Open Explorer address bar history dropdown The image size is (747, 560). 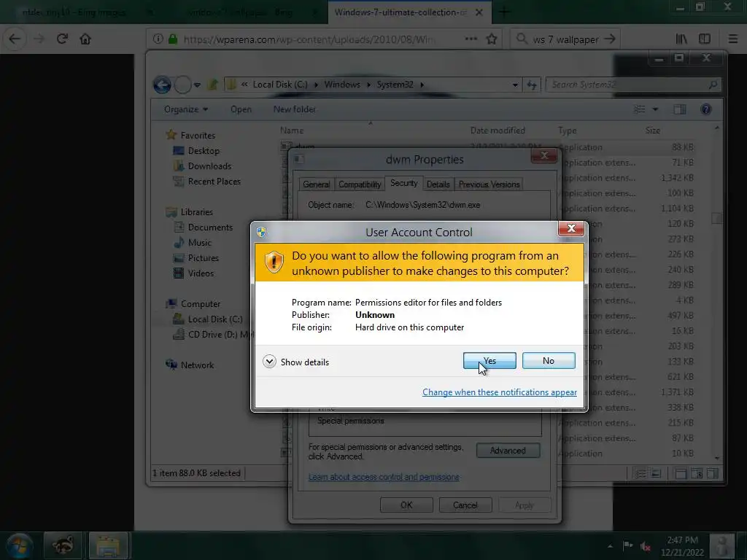(x=515, y=85)
